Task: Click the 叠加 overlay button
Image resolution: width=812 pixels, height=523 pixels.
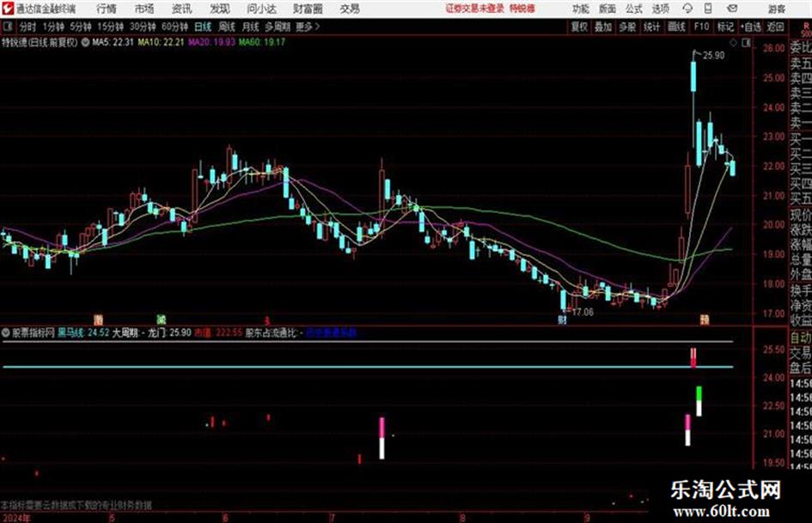Action: [603, 27]
